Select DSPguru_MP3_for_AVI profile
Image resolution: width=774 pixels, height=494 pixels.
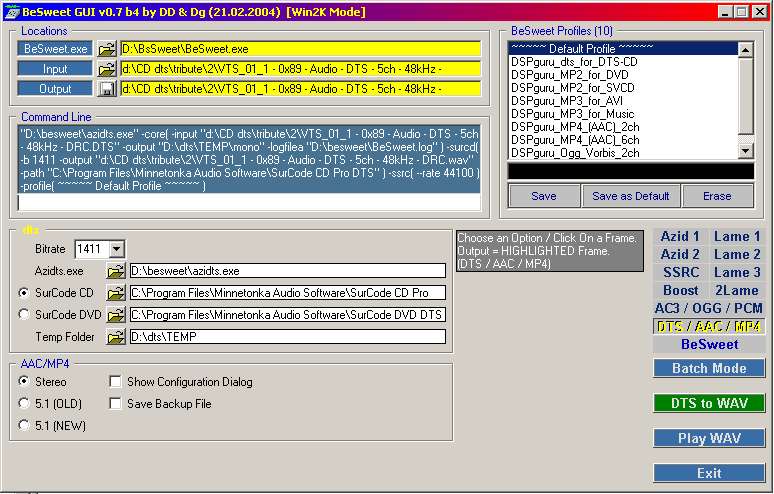(x=623, y=101)
